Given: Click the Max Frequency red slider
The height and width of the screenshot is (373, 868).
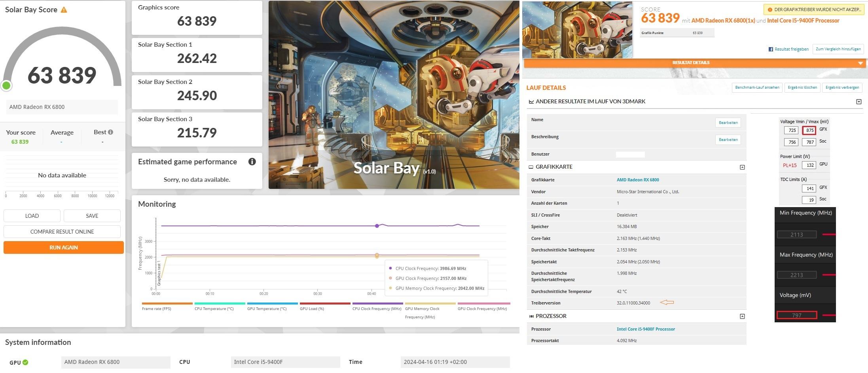Looking at the screenshot, I should (829, 275).
